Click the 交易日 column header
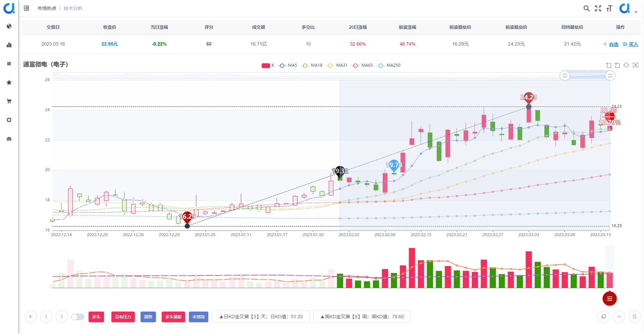The width and height of the screenshot is (644, 334). click(x=53, y=27)
